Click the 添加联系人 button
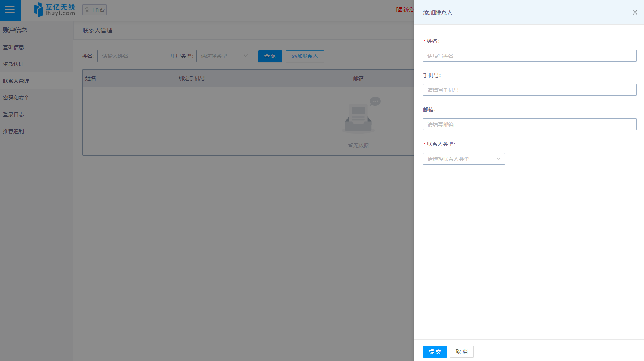The image size is (644, 361). pyautogui.click(x=305, y=56)
